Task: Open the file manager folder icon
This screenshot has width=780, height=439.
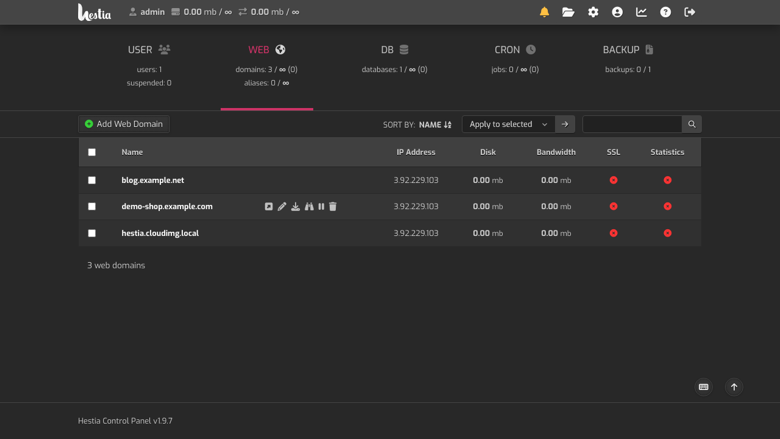Action: 568,12
